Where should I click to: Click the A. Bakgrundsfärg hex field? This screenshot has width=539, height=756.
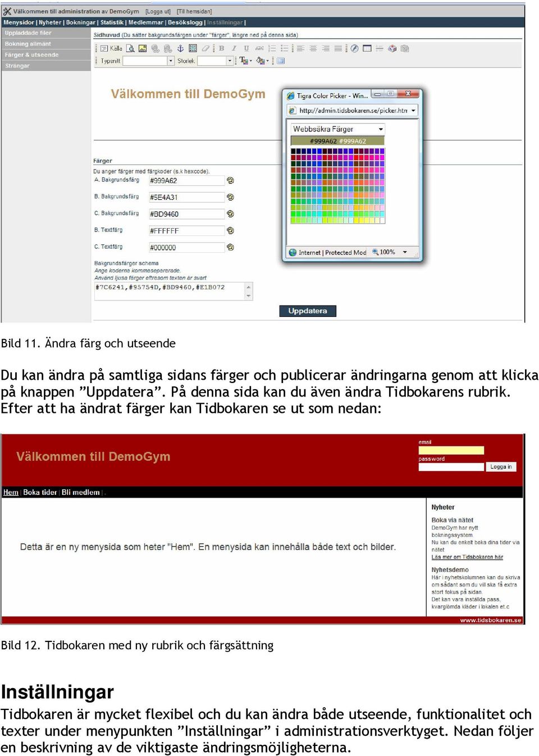pos(186,181)
